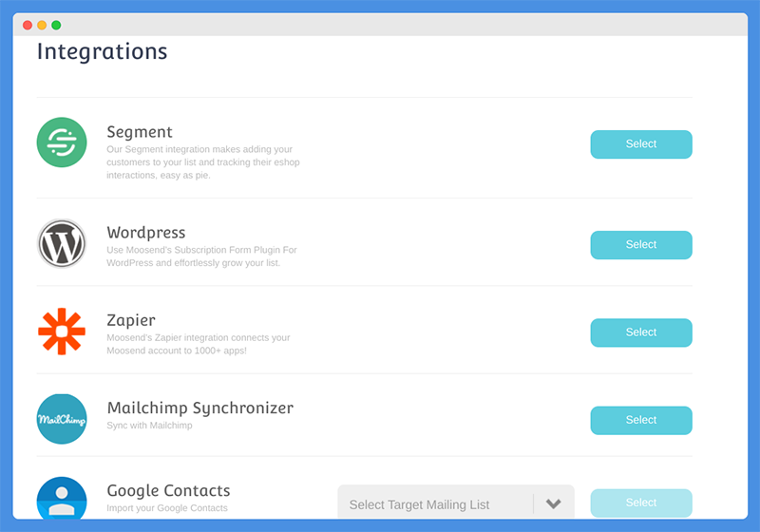Click the Segment title text

click(x=140, y=132)
